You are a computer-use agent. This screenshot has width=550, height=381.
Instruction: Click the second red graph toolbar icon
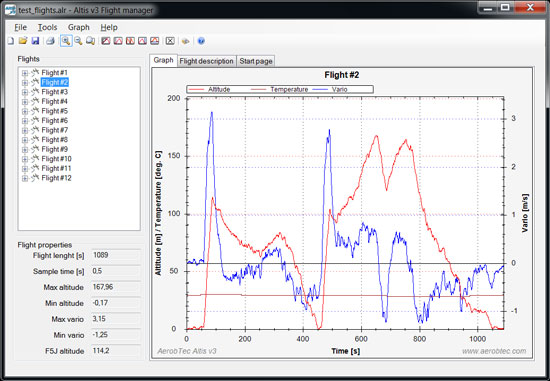click(x=118, y=41)
